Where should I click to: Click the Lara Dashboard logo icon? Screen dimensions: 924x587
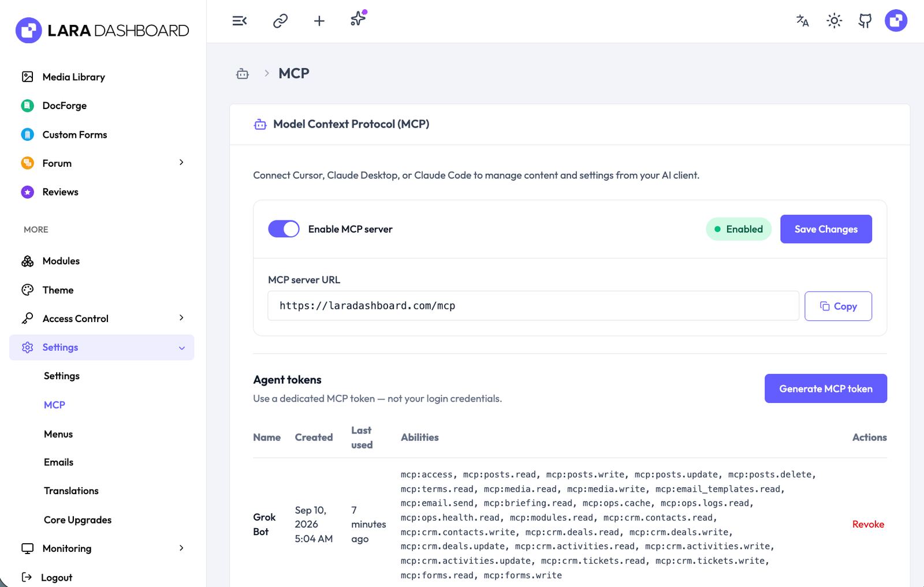click(29, 30)
